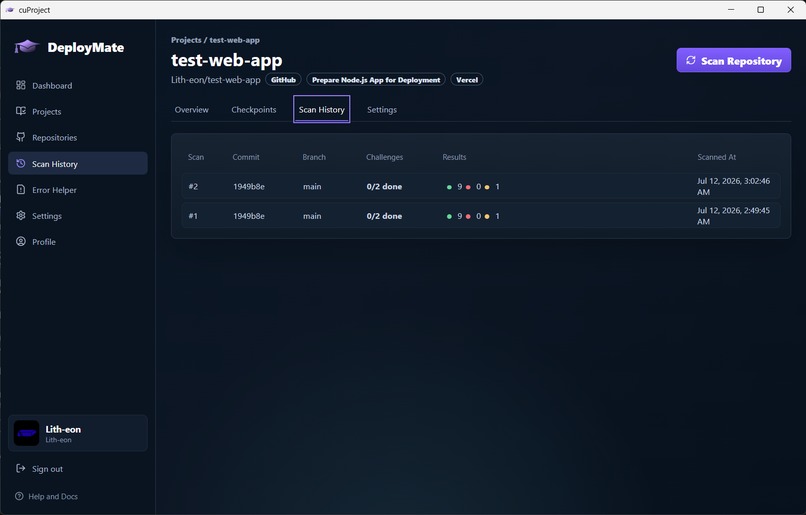Click the Commit column header

click(246, 157)
